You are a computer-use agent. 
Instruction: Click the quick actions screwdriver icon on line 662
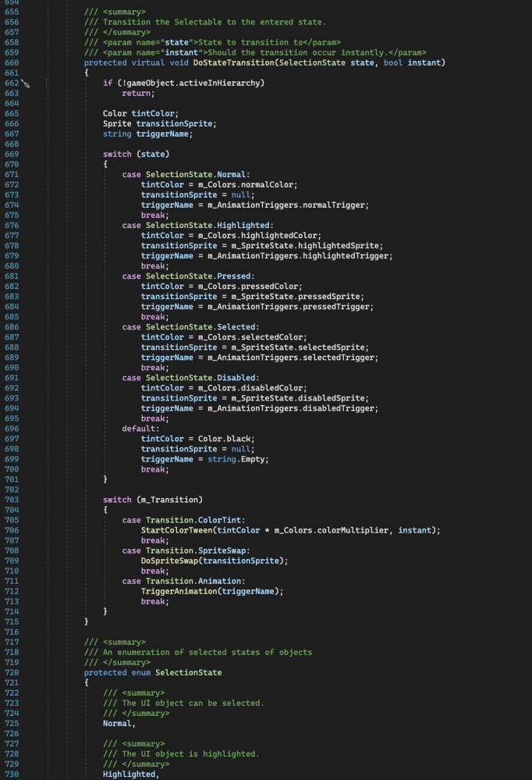coord(26,84)
